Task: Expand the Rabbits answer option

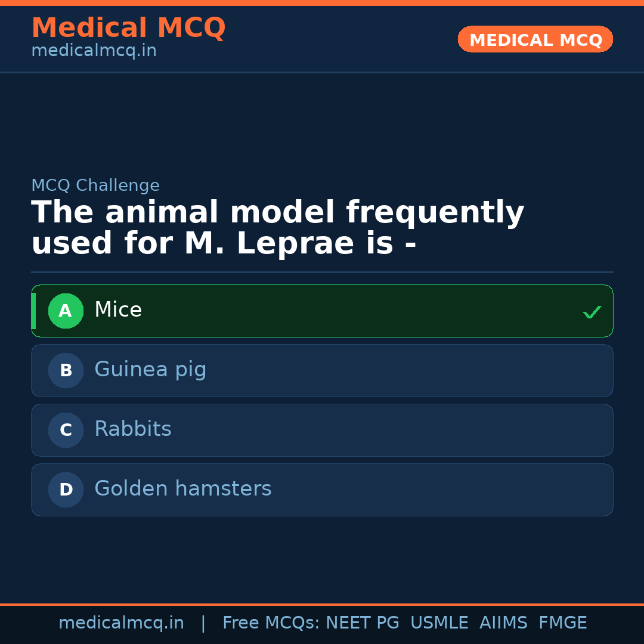Action: click(322, 430)
